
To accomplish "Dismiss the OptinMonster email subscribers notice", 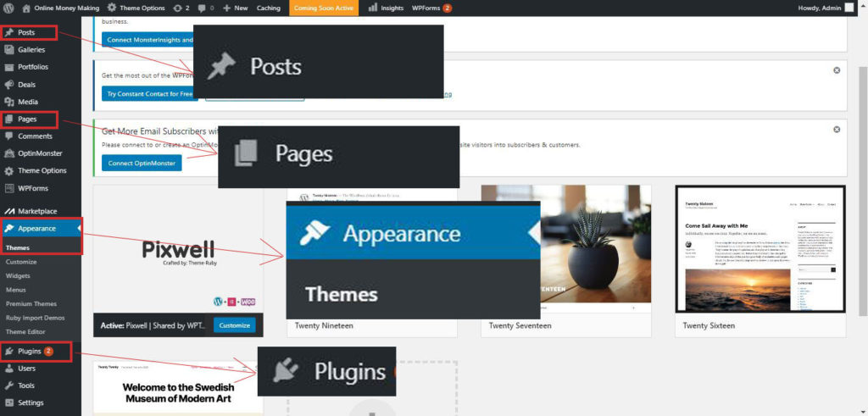I will tap(837, 130).
